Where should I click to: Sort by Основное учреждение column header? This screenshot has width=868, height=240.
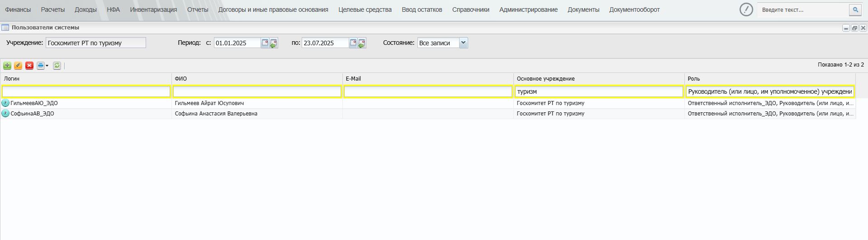599,79
